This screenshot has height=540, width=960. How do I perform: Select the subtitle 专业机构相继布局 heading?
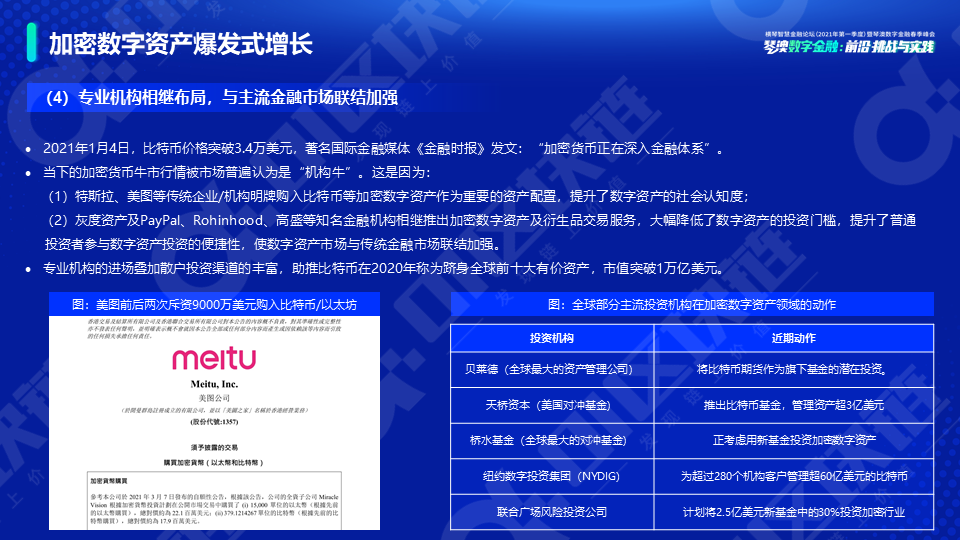click(x=222, y=97)
